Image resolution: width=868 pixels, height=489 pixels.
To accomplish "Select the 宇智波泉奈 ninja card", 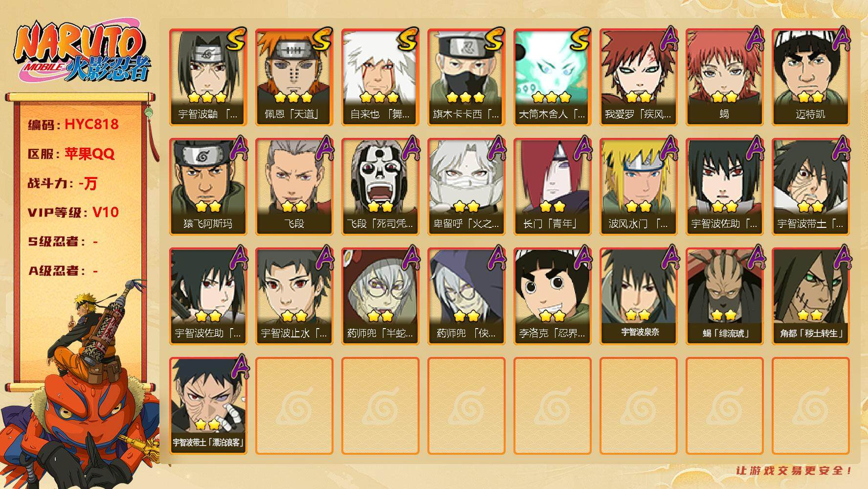I will click(638, 296).
